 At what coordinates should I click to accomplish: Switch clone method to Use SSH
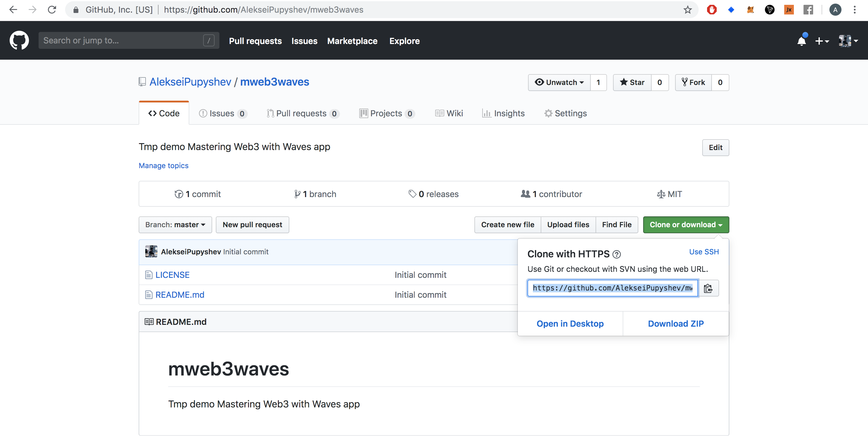(703, 252)
